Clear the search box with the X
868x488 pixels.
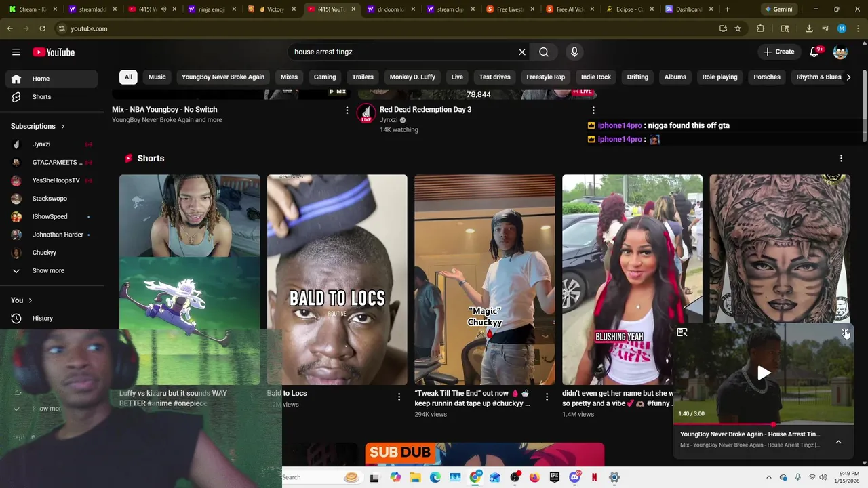click(x=522, y=52)
